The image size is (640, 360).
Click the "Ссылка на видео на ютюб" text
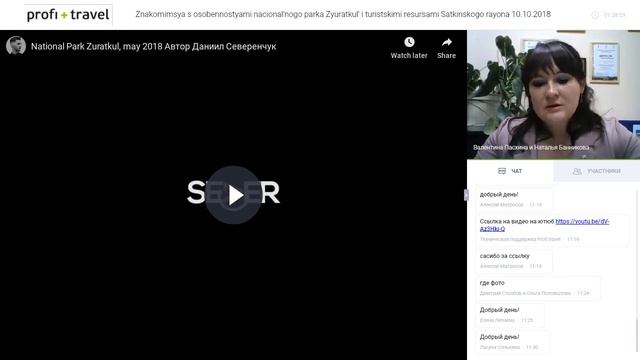click(x=517, y=221)
